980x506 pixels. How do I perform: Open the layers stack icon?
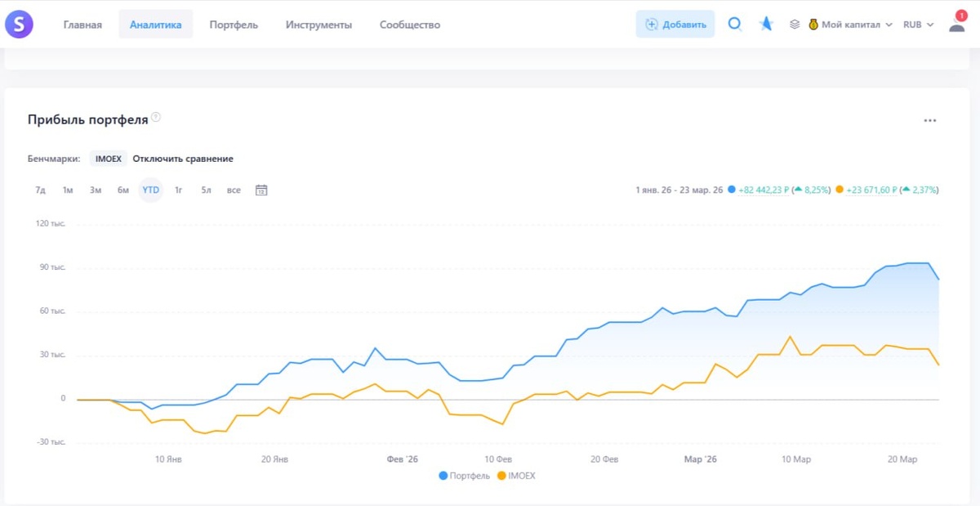coord(795,25)
